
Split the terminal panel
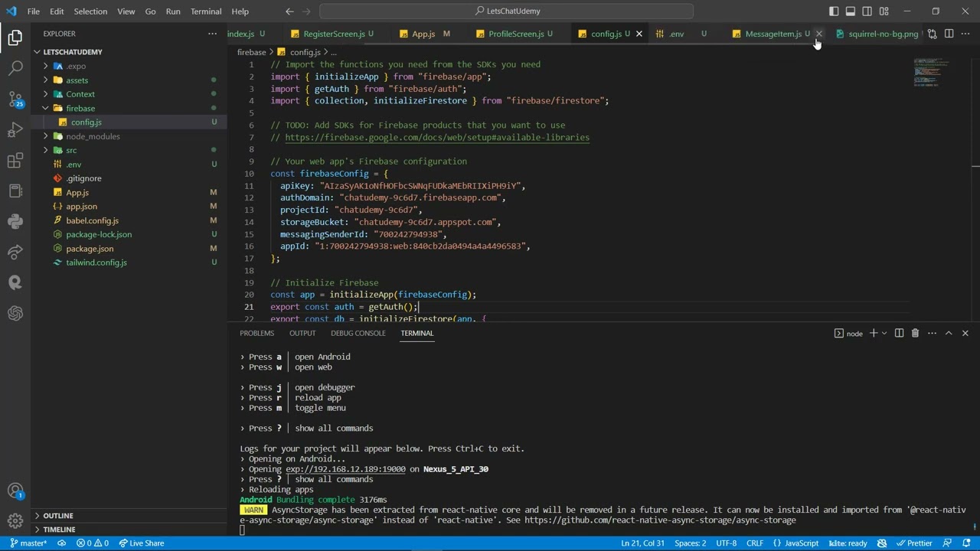[899, 333]
